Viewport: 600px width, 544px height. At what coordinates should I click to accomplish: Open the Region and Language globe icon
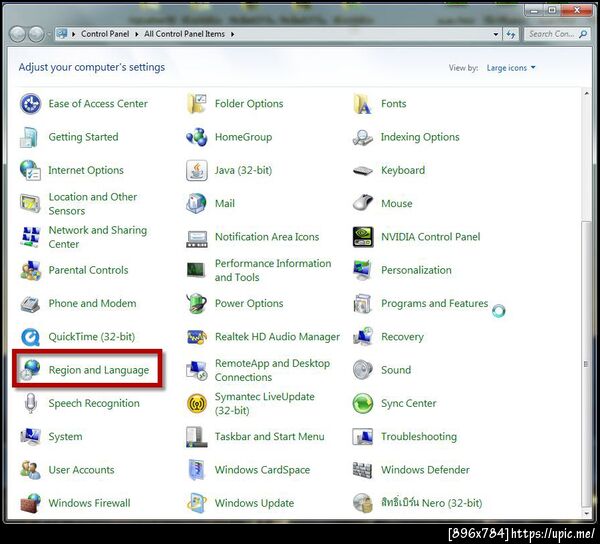pyautogui.click(x=29, y=370)
